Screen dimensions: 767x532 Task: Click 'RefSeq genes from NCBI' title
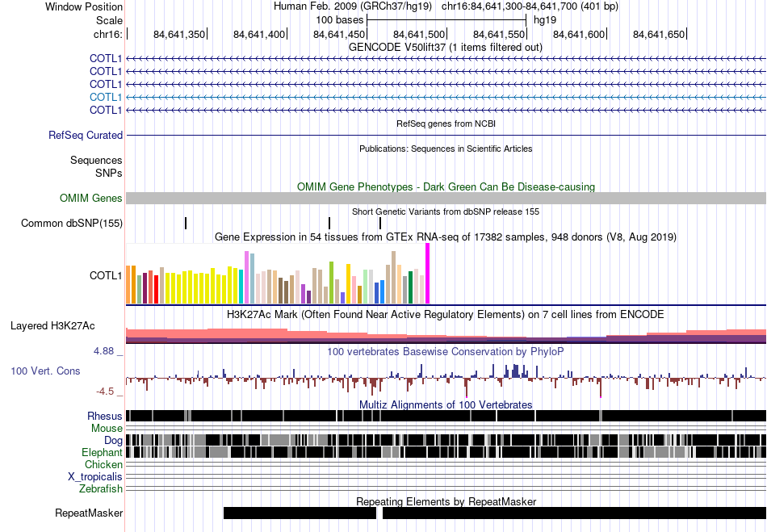[446, 124]
